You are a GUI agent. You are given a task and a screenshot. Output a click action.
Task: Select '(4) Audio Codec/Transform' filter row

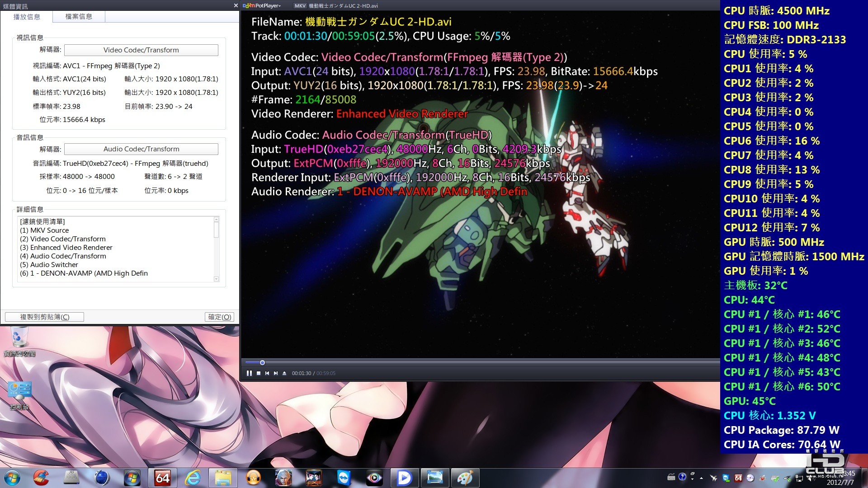point(63,256)
